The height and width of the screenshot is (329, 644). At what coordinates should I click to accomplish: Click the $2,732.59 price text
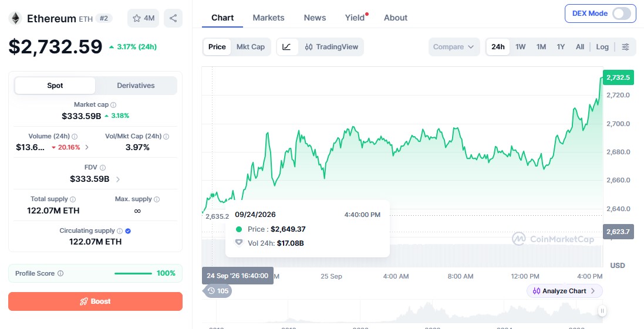point(55,46)
